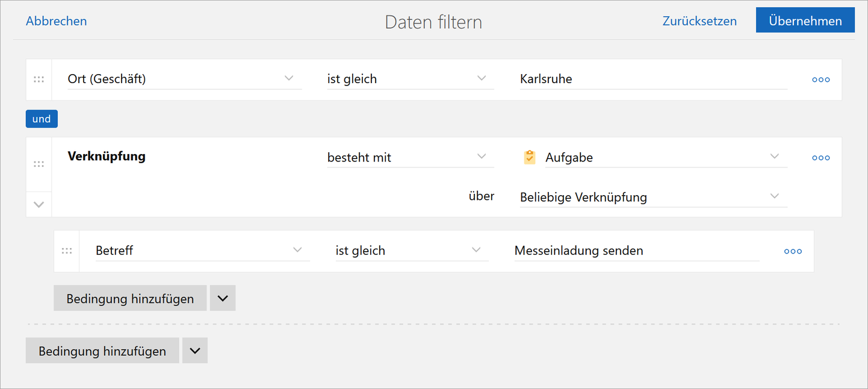The image size is (868, 389).
Task: Click the drag handle of the Verknüpfung row
Action: click(39, 163)
